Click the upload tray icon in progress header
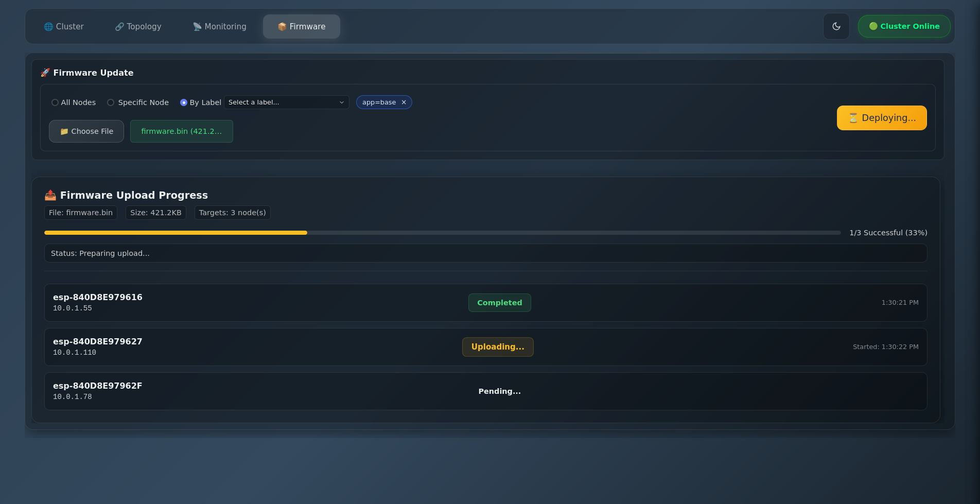980x504 pixels. 50,195
